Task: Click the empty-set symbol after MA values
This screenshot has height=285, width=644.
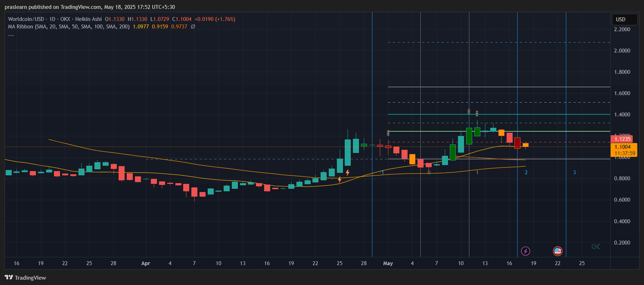Action: coord(193,27)
